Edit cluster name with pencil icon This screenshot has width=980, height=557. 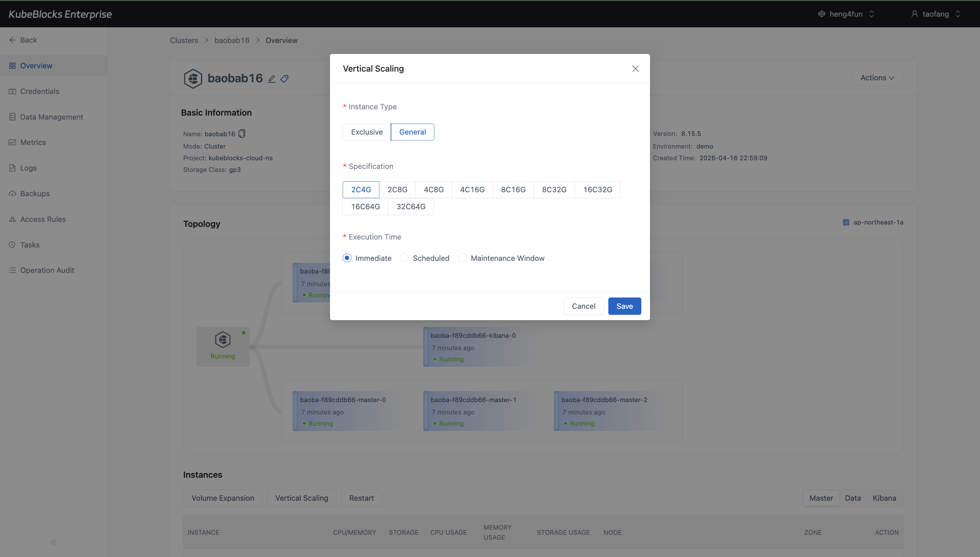pyautogui.click(x=271, y=79)
